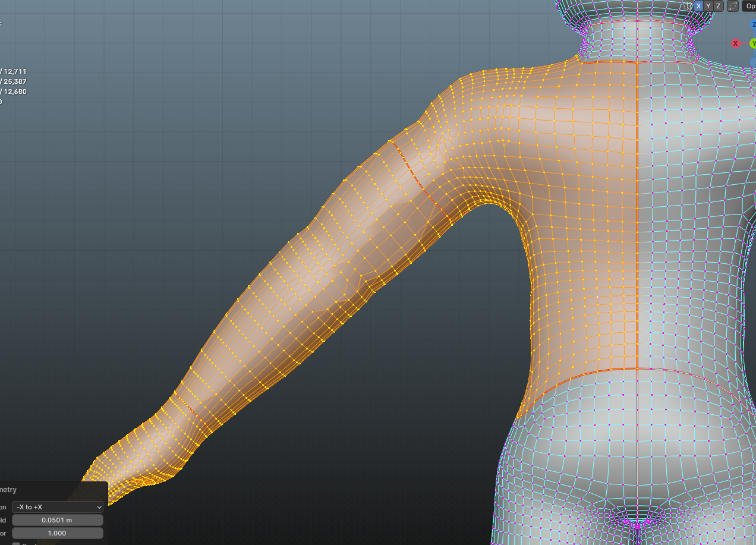Click the statistic value 25,387
The image size is (756, 545).
pos(15,81)
